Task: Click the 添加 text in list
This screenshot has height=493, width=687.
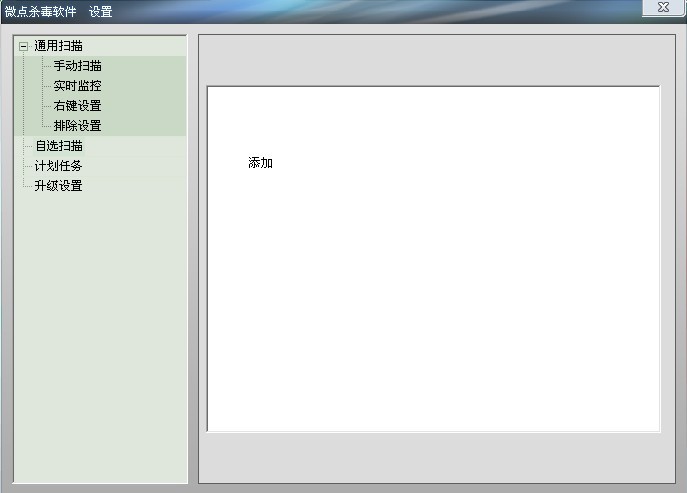Action: tap(260, 163)
